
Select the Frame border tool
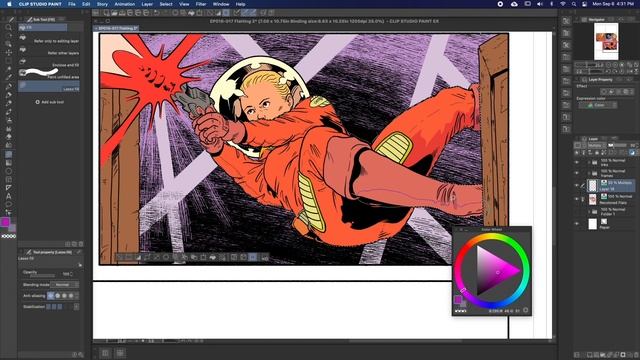click(x=8, y=179)
